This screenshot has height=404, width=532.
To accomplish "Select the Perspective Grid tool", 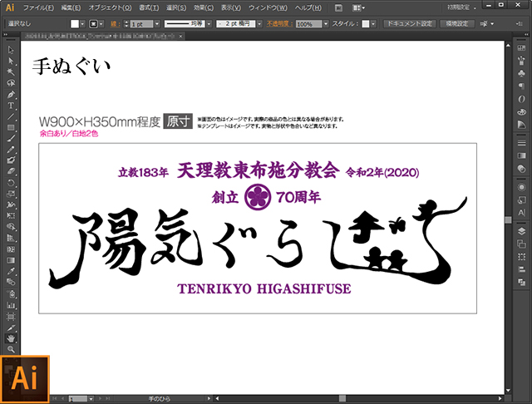I will (x=11, y=238).
